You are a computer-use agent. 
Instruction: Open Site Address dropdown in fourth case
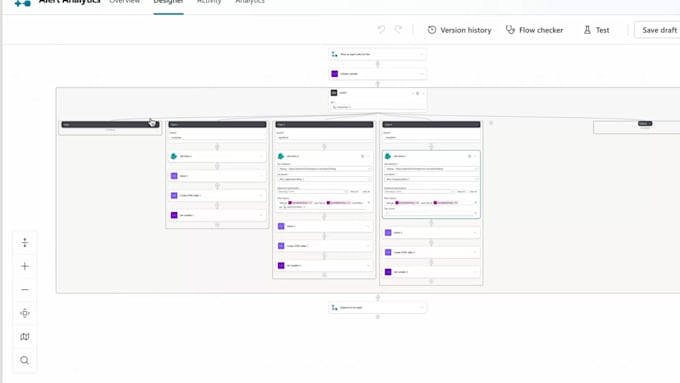click(x=431, y=169)
